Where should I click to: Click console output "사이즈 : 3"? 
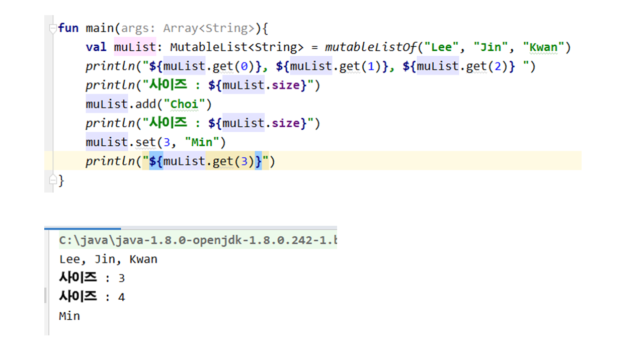92,278
